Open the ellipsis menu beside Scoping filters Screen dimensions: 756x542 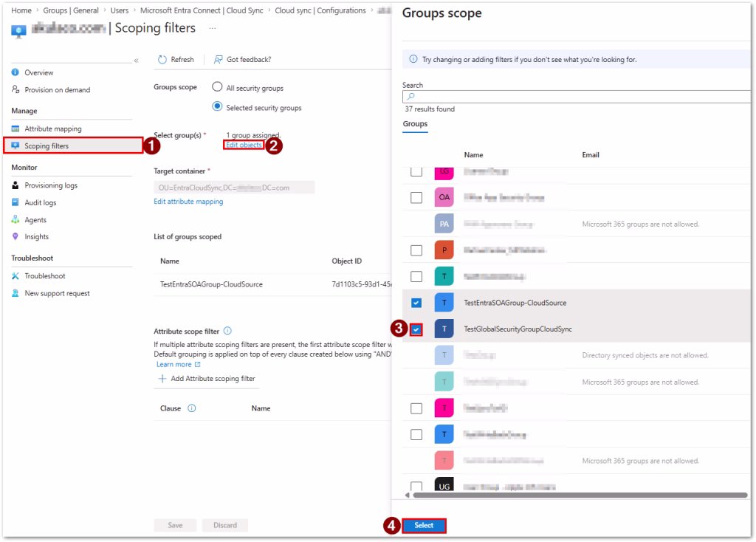pos(213,28)
